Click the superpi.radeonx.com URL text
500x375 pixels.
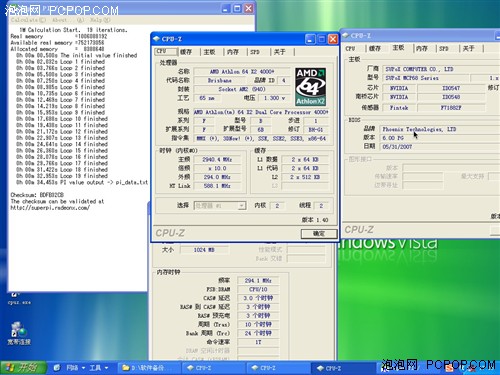[50, 208]
